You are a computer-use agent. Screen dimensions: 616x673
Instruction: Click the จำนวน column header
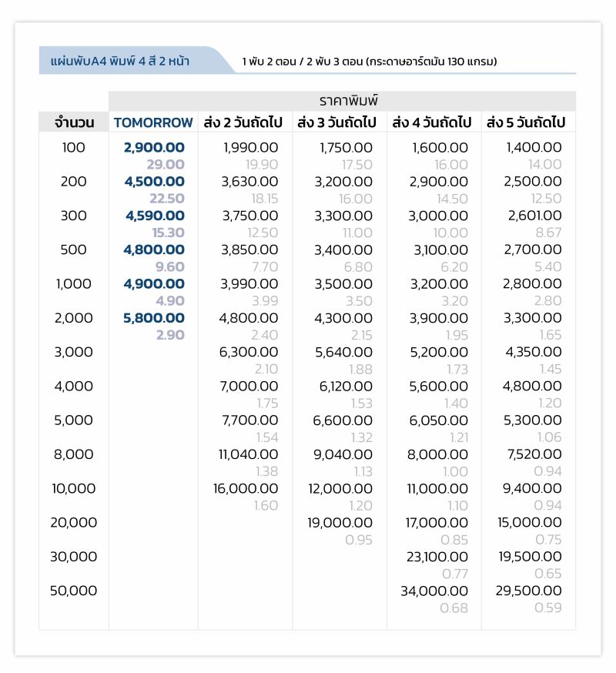point(74,122)
